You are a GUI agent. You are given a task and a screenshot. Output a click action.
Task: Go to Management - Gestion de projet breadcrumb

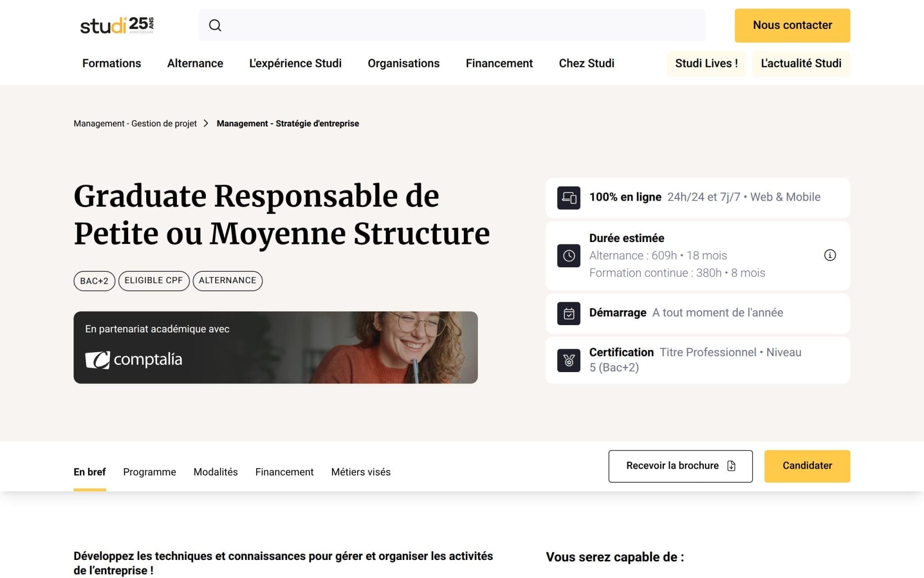click(135, 123)
